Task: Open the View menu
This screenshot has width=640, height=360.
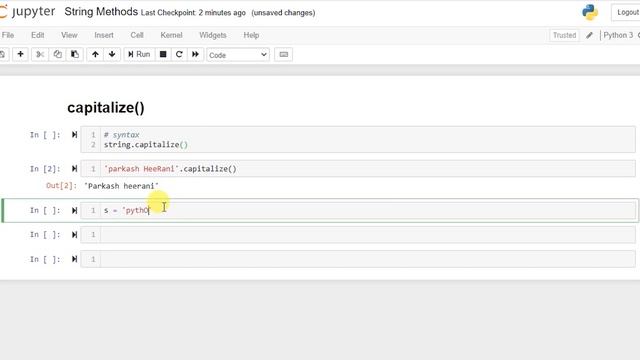Action: click(69, 35)
